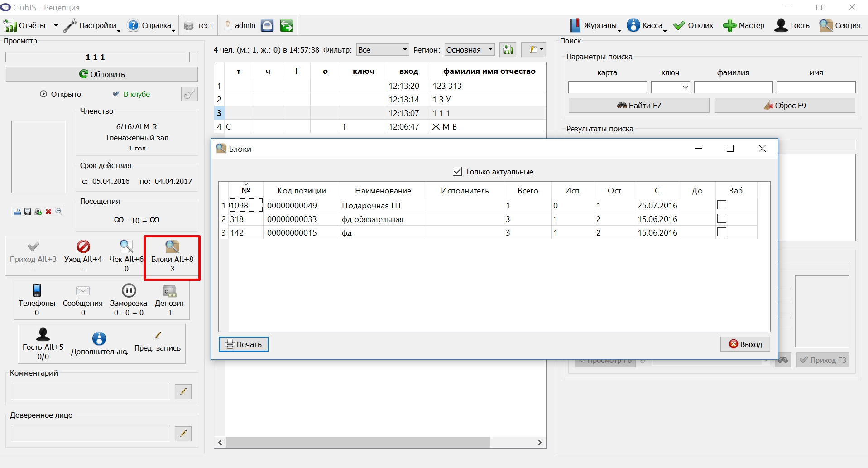Viewport: 868px width, 468px height.
Task: Open the note icon dropdown button
Action: pyautogui.click(x=534, y=50)
